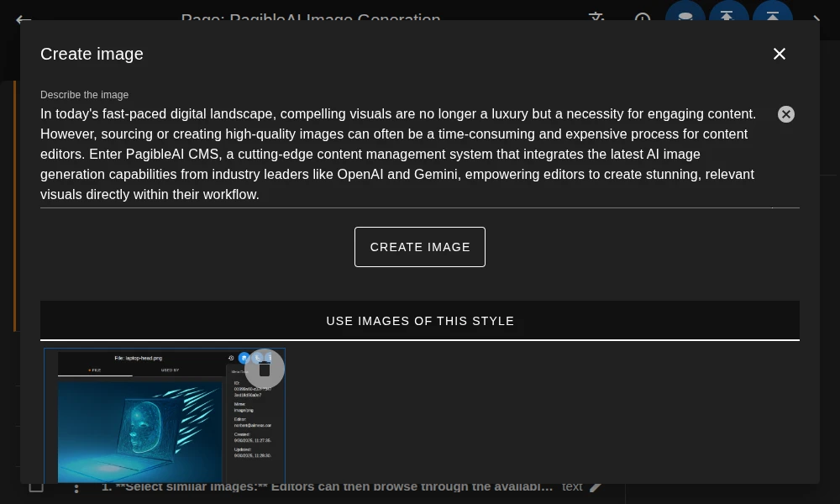Image resolution: width=840 pixels, height=504 pixels.
Task: Open the version history clock icon
Action: pyautogui.click(x=643, y=18)
